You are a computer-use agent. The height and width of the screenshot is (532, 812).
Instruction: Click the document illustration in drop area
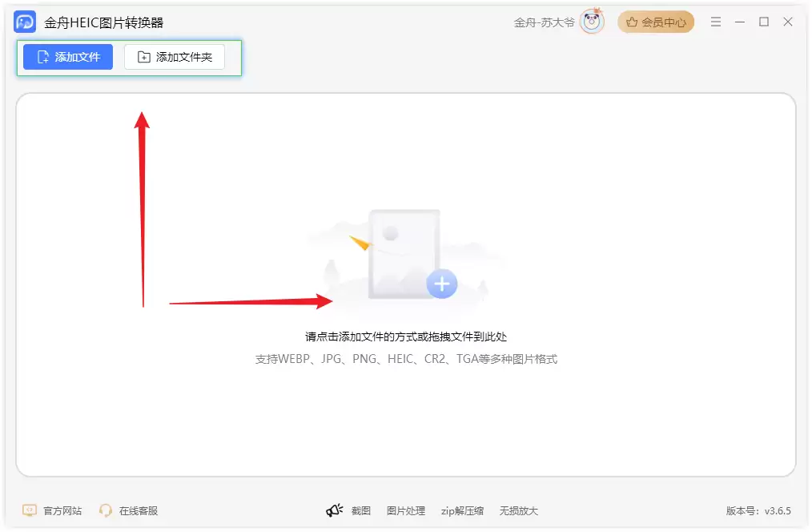(404, 254)
